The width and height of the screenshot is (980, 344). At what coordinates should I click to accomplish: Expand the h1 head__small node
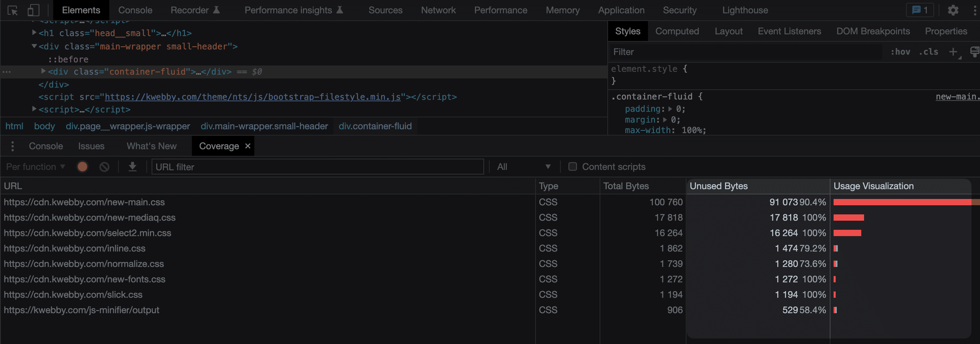click(34, 33)
